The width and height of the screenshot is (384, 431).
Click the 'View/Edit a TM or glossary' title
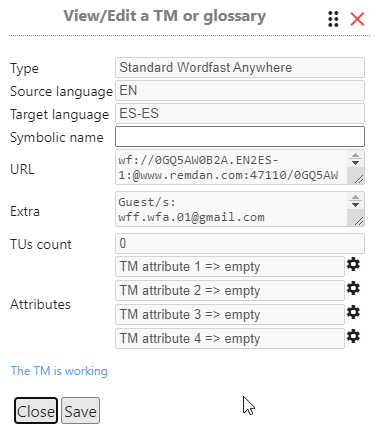coord(165,16)
